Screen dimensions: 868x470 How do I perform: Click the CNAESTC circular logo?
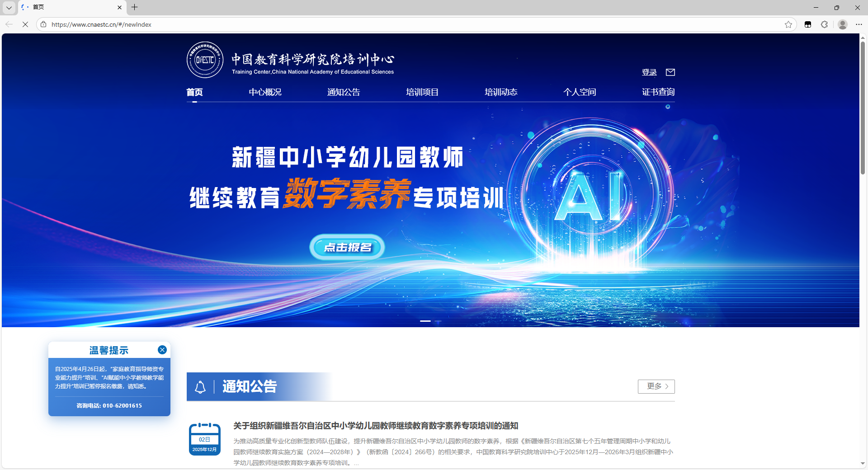(205, 60)
